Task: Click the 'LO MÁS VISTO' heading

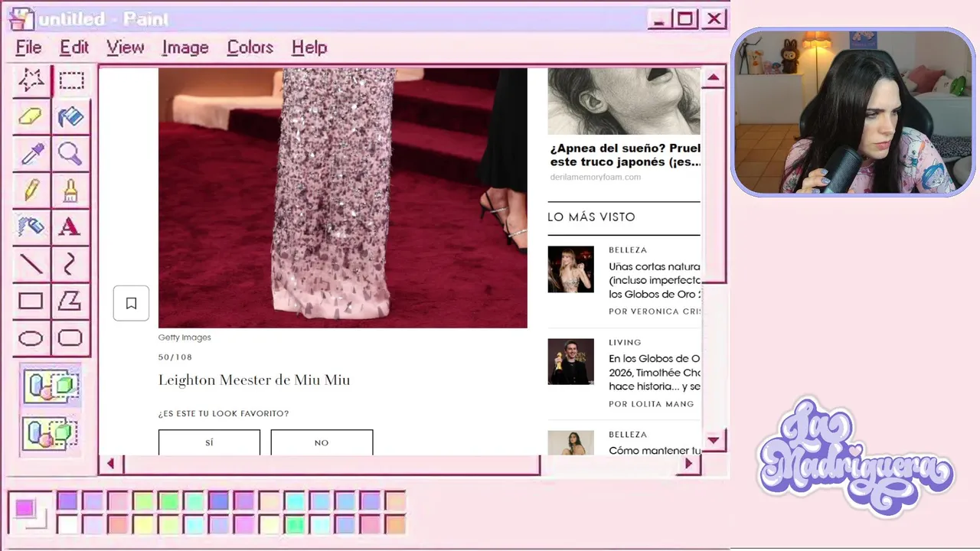Action: 591,217
